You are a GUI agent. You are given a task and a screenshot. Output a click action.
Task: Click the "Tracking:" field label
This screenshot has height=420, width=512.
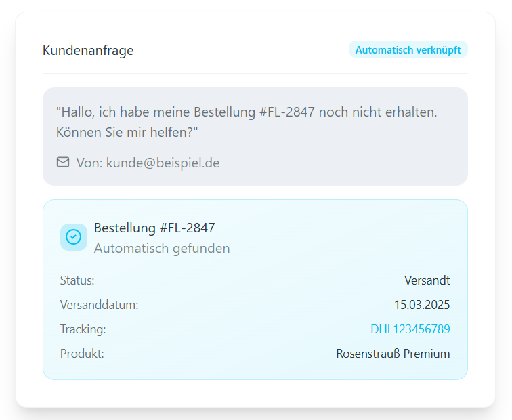(83, 329)
